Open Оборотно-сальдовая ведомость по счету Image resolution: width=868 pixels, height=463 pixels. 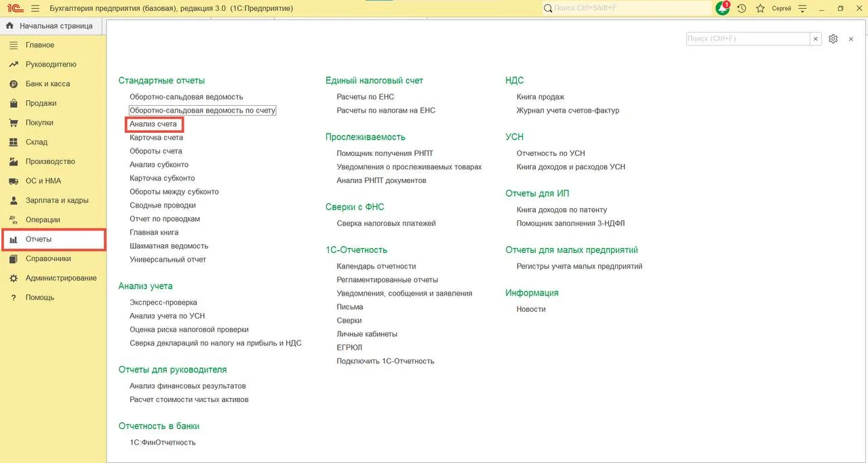[x=203, y=110]
